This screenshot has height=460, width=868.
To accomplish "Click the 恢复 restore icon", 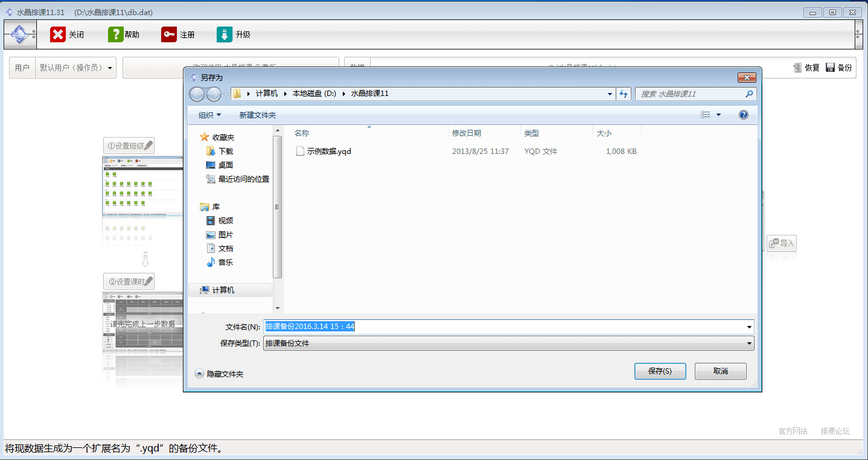I will pos(797,68).
